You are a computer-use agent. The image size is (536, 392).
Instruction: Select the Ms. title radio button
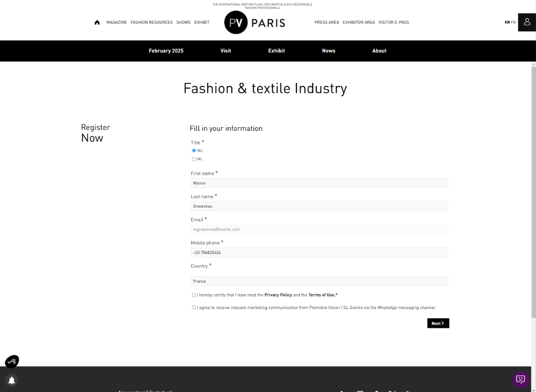194,150
